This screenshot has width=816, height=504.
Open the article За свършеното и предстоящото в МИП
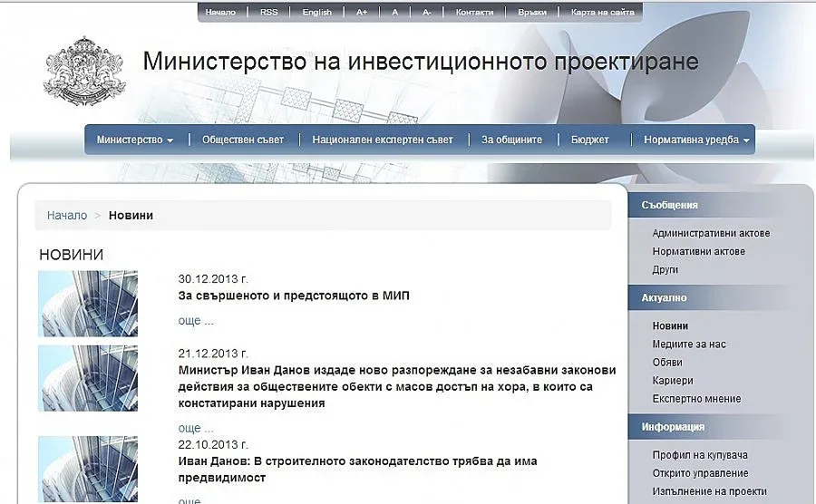(x=295, y=296)
